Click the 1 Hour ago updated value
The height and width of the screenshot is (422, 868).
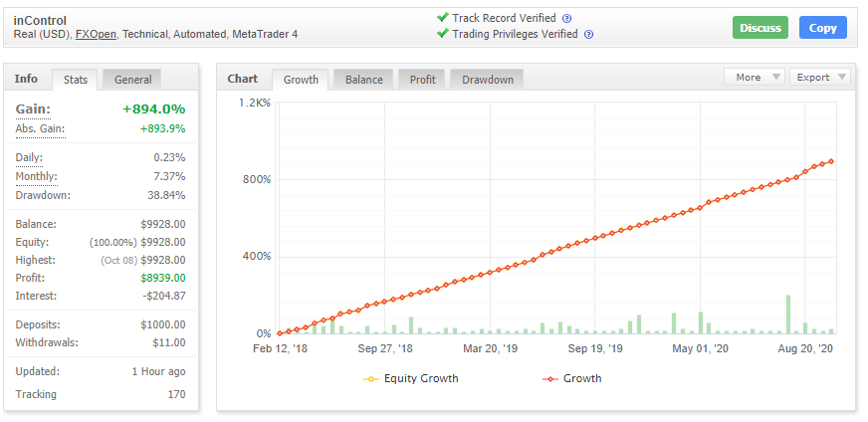tap(159, 371)
